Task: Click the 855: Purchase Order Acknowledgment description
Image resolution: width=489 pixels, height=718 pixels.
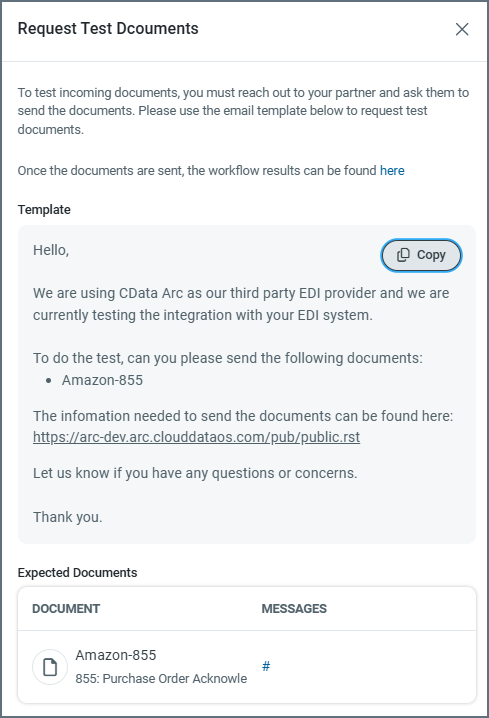Action: click(x=161, y=679)
